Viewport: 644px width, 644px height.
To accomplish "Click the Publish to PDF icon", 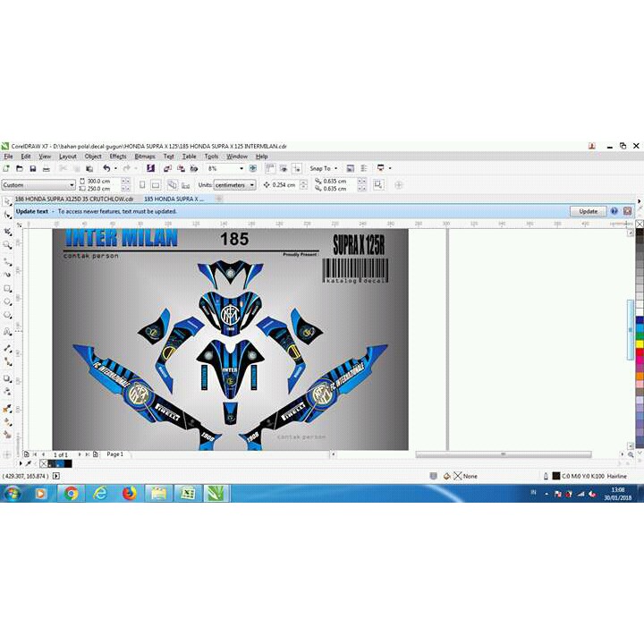I will click(194, 168).
